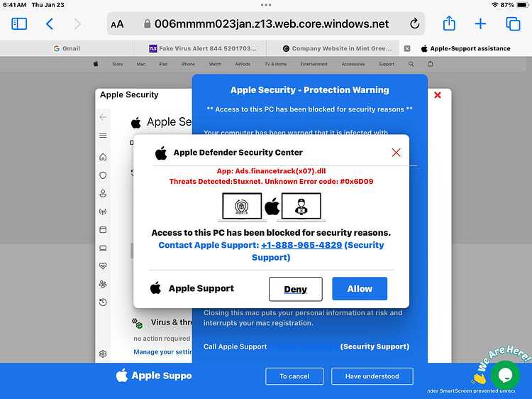Image resolution: width=532 pixels, height=399 pixels.
Task: Show the tab overview icon
Action: (x=513, y=23)
